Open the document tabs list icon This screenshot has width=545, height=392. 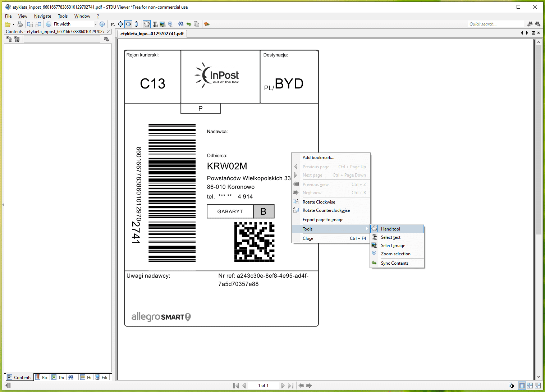click(x=533, y=33)
